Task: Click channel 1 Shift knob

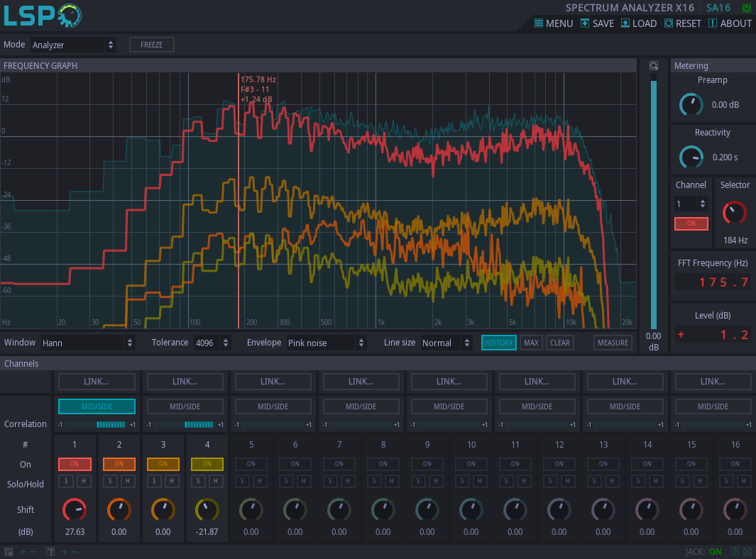Action: [75, 510]
